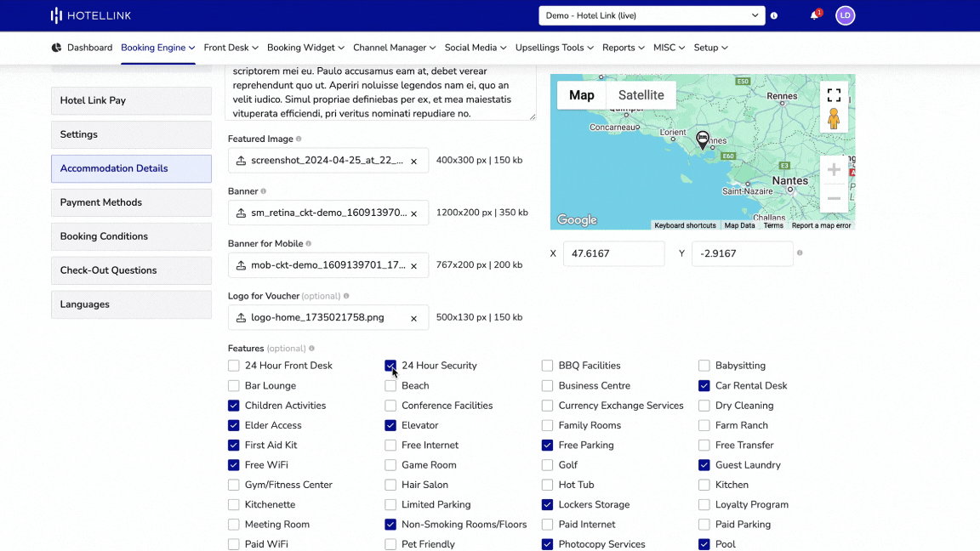Toggle fullscreen map view
This screenshot has height=551, width=980.
[834, 95]
